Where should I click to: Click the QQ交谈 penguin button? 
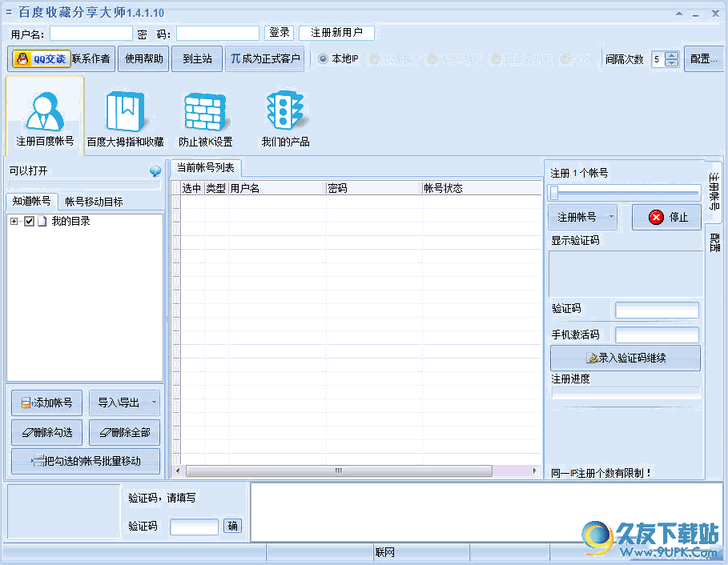(42, 59)
